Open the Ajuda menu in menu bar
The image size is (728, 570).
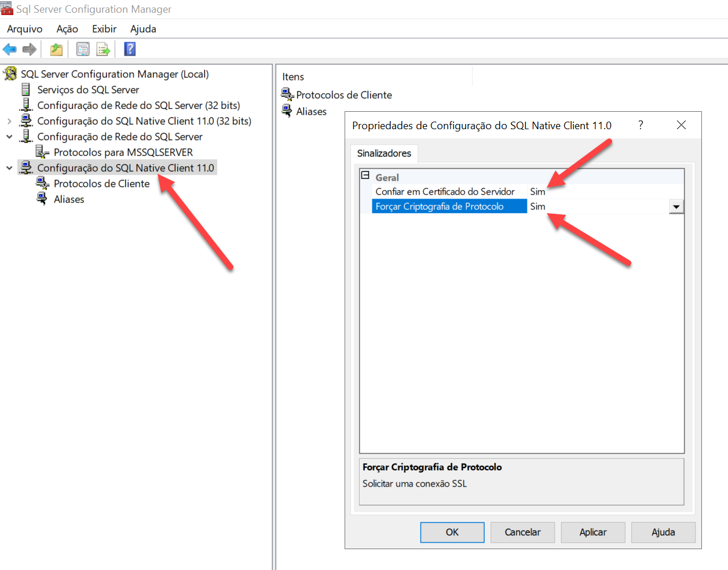click(x=143, y=29)
